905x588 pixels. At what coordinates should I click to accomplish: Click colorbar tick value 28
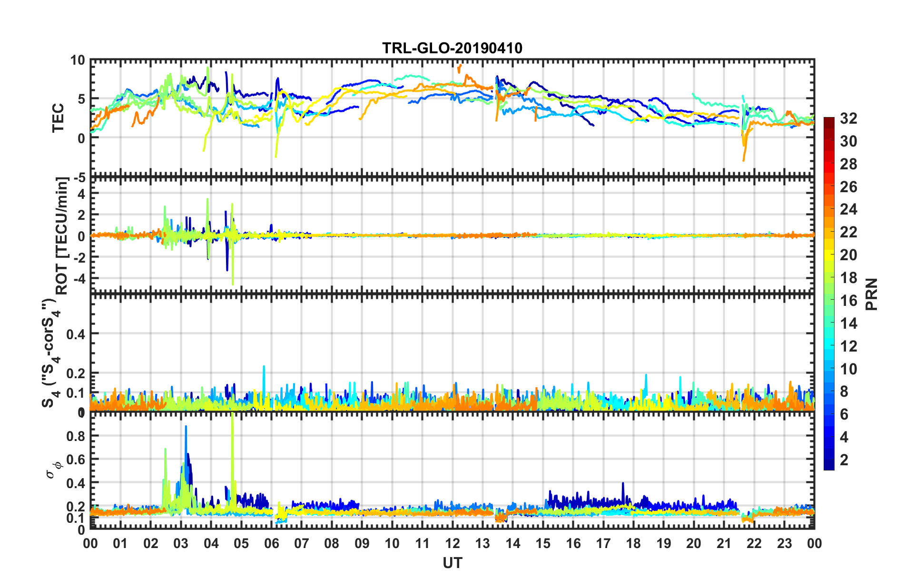[x=848, y=164]
